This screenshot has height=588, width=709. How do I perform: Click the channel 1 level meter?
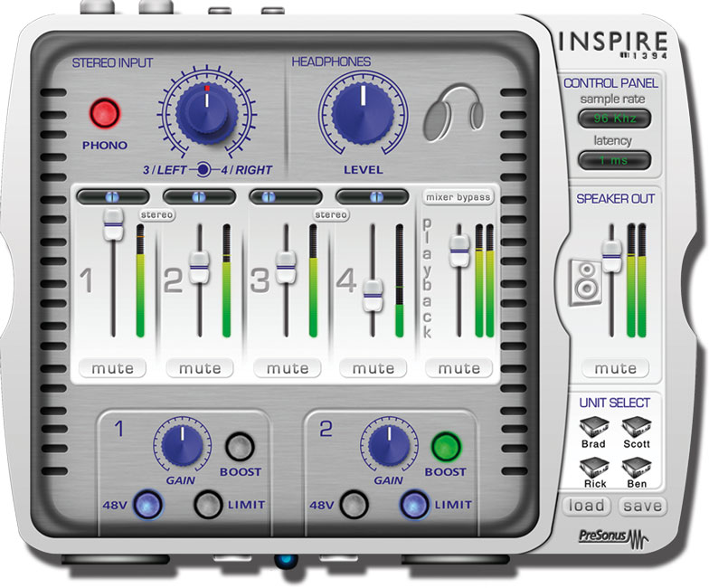click(x=140, y=280)
